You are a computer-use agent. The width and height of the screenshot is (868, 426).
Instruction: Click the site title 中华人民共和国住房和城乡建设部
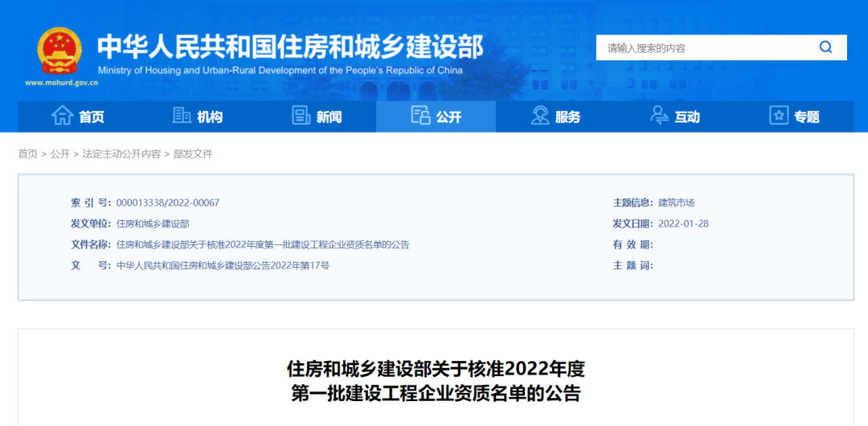291,47
